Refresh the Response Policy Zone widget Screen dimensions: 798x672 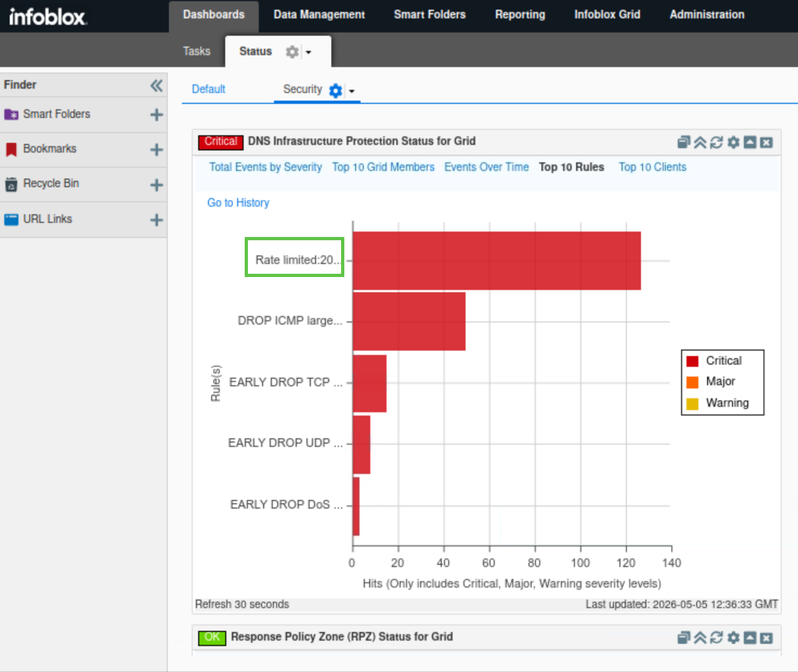(x=716, y=638)
